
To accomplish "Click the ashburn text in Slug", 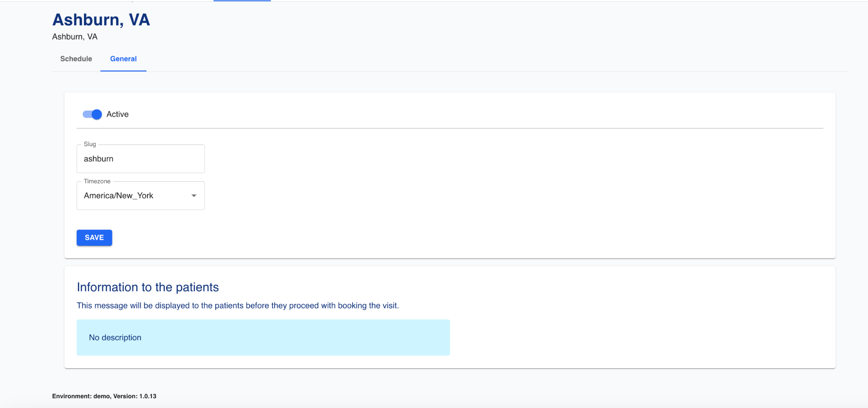I will (99, 159).
